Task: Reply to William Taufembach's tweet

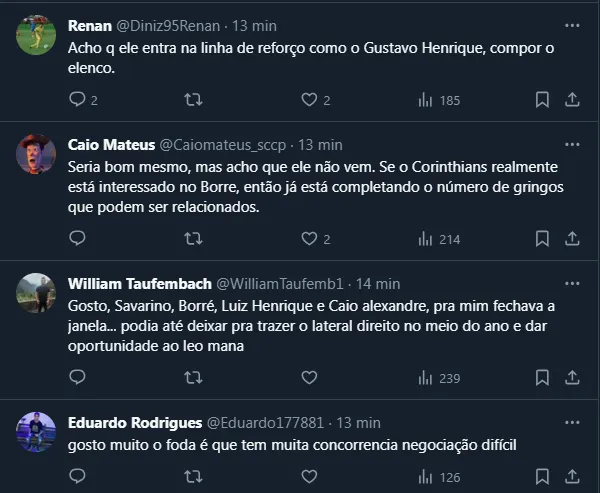Action: click(x=78, y=378)
